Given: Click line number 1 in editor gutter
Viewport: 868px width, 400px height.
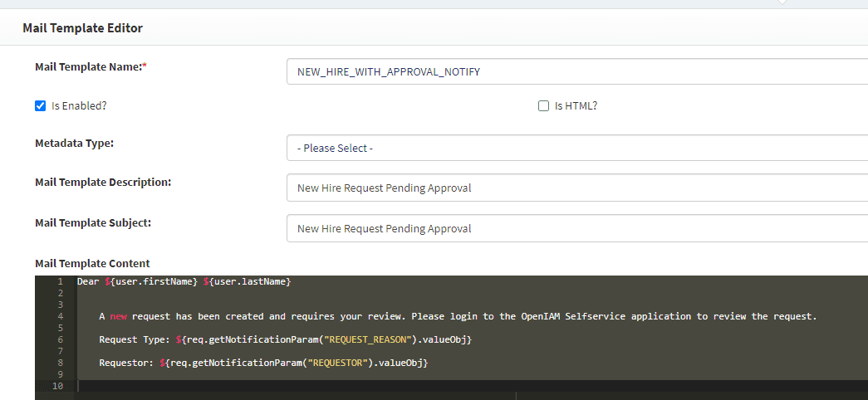Looking at the screenshot, I should tap(60, 282).
